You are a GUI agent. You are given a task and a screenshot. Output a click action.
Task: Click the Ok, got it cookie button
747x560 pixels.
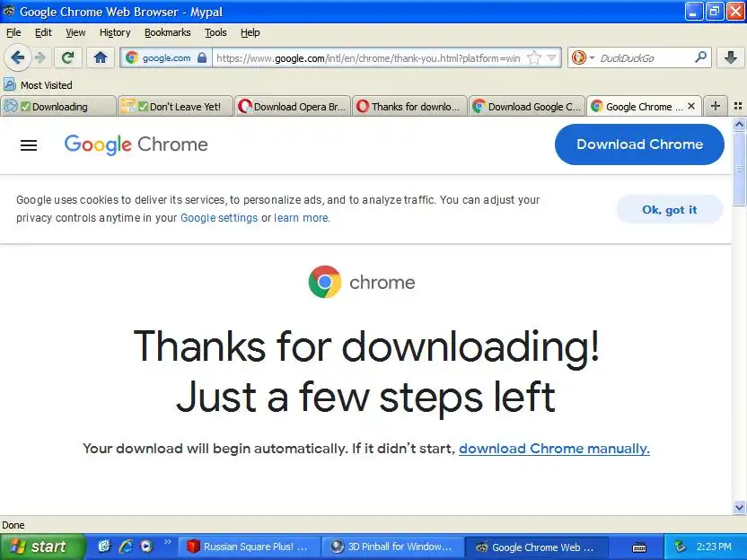pos(670,209)
